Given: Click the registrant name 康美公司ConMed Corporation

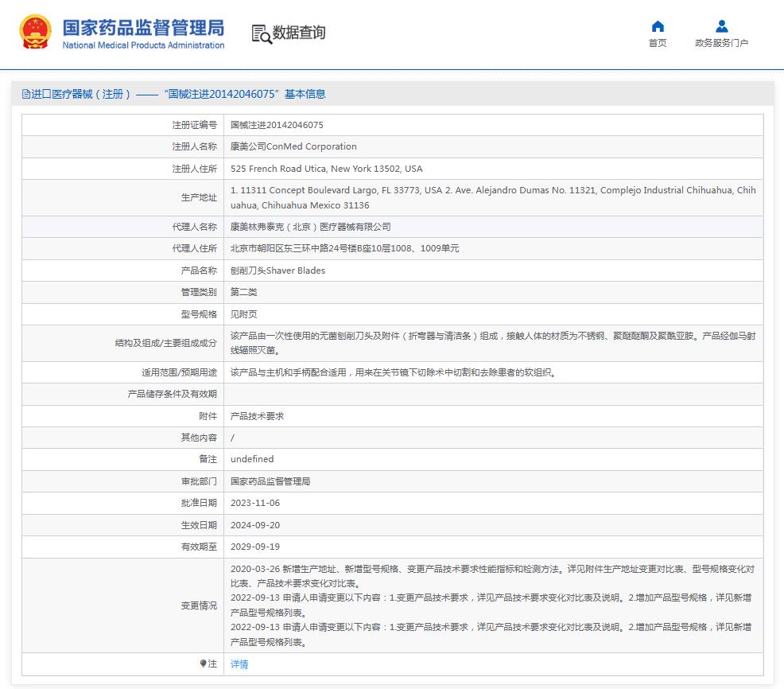Looking at the screenshot, I should pos(293,146).
